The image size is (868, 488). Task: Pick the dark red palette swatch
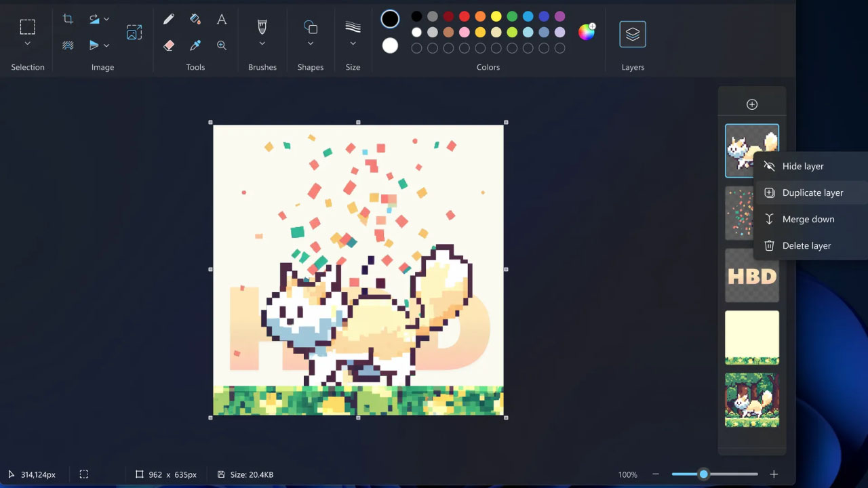pos(448,16)
